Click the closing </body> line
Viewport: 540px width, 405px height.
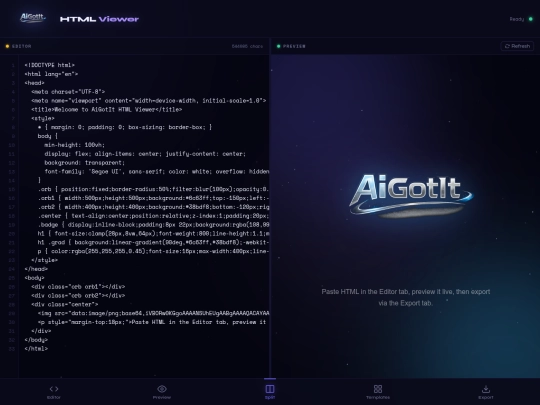(36, 340)
